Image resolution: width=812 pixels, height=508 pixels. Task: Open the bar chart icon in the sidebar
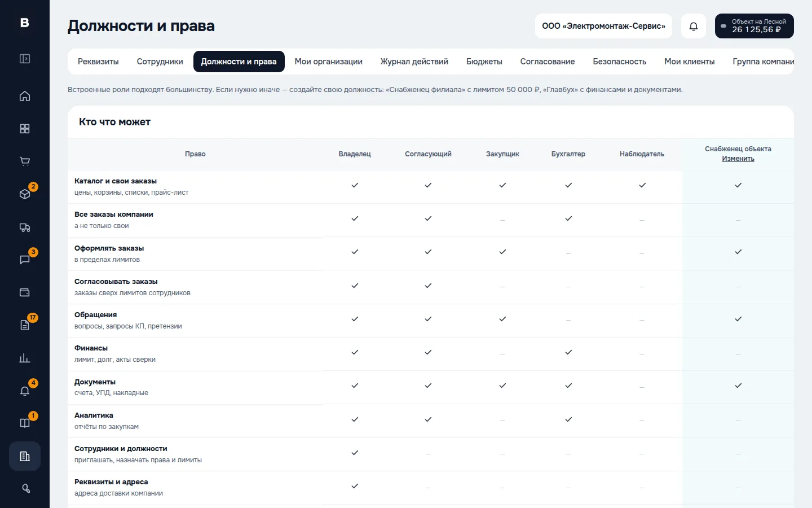click(x=25, y=358)
